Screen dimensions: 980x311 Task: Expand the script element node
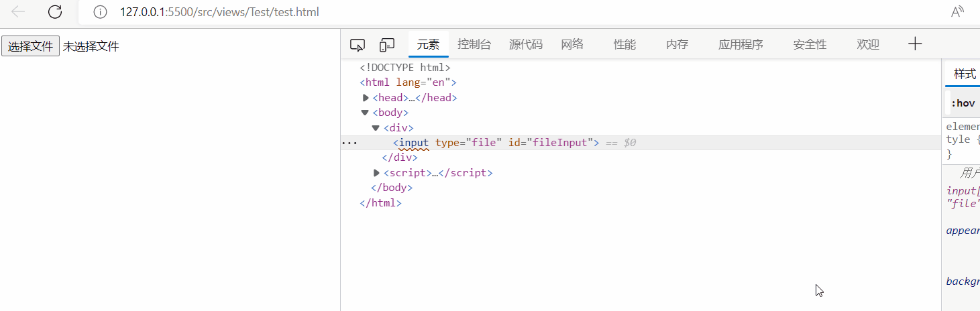tap(376, 173)
